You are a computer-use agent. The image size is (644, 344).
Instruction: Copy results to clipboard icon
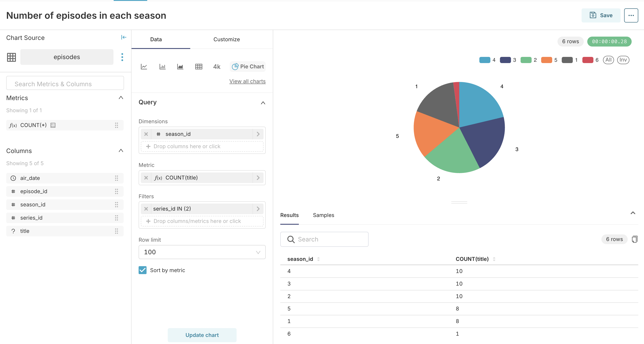coord(634,239)
